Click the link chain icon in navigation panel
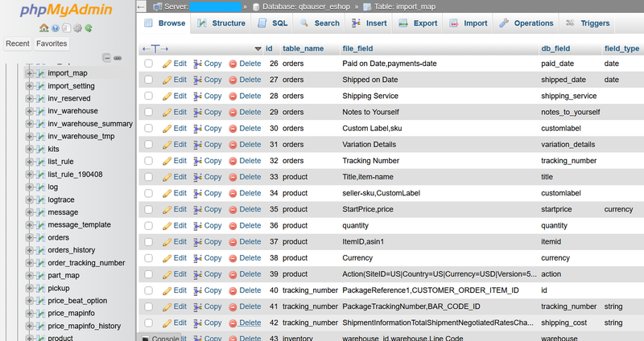The width and height of the screenshot is (644, 341). [118, 58]
